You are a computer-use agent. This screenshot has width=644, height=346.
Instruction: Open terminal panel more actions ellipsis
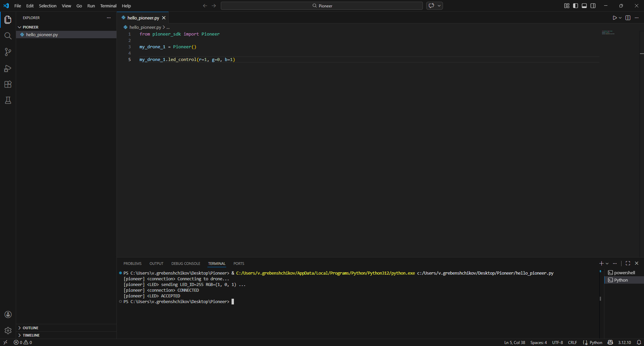point(615,264)
